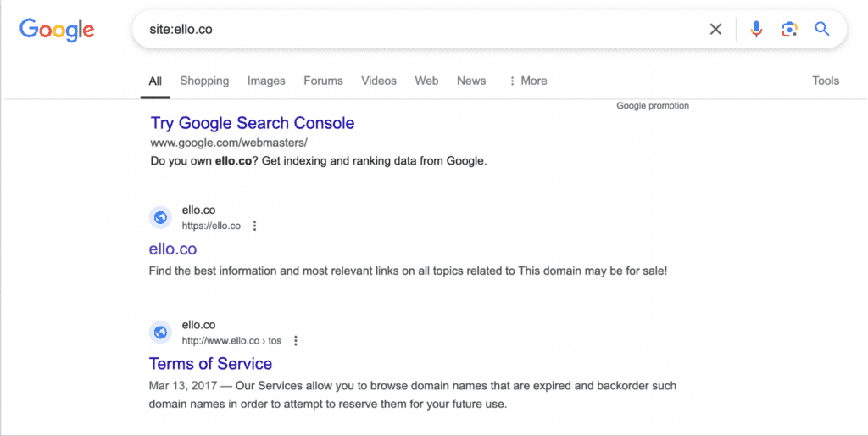Switch to the Images tab
The height and width of the screenshot is (436, 868).
coord(266,81)
